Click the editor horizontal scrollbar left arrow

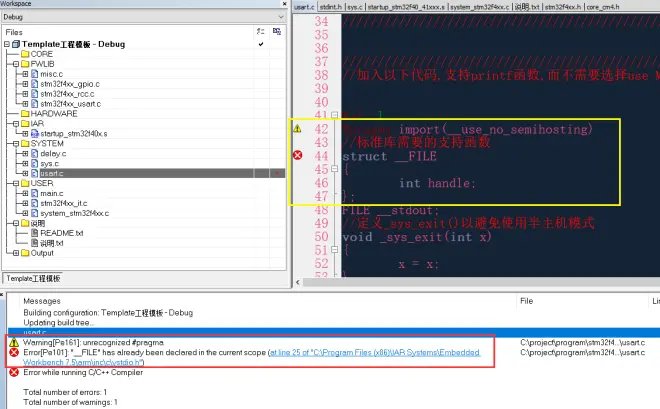[x=298, y=282]
